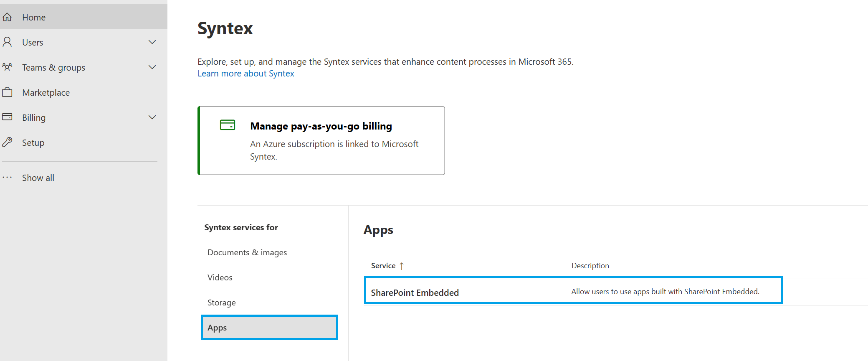Open the SharePoint Embedded service row
The width and height of the screenshot is (868, 361).
tap(415, 292)
